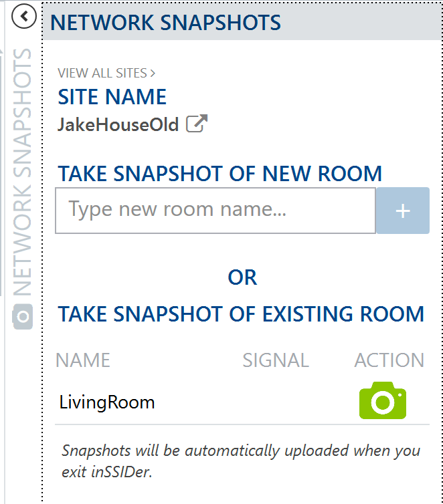Collapse the Network Snapshots panel with back arrow
This screenshot has width=443, height=504.
[x=24, y=17]
